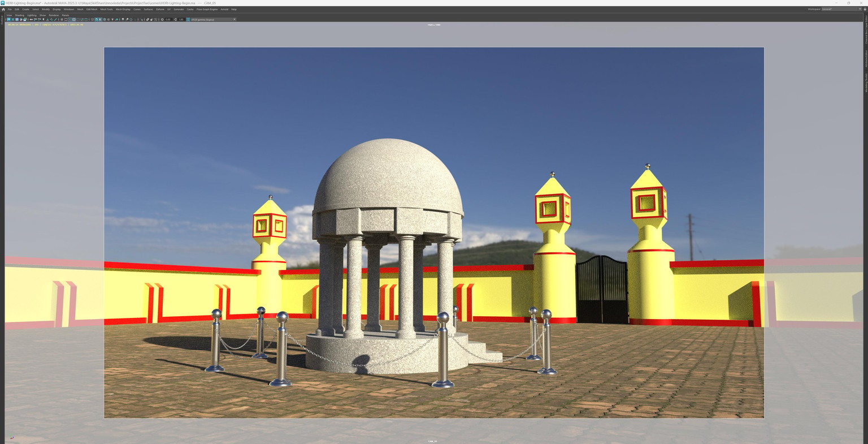Open the Modify menu
The image size is (868, 444).
click(x=46, y=9)
